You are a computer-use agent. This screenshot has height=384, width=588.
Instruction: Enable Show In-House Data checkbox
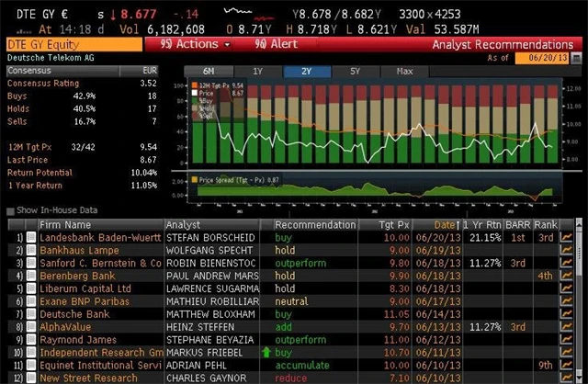pos(10,211)
